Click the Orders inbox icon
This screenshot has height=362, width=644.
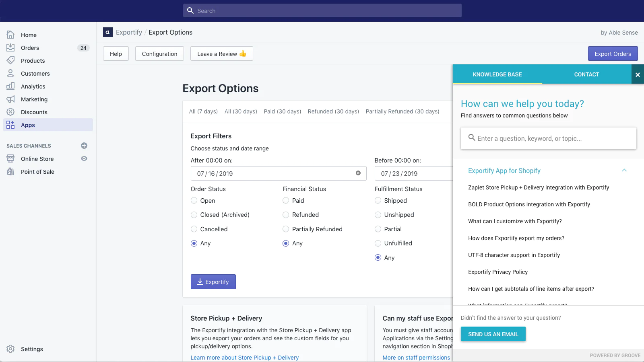coord(11,48)
